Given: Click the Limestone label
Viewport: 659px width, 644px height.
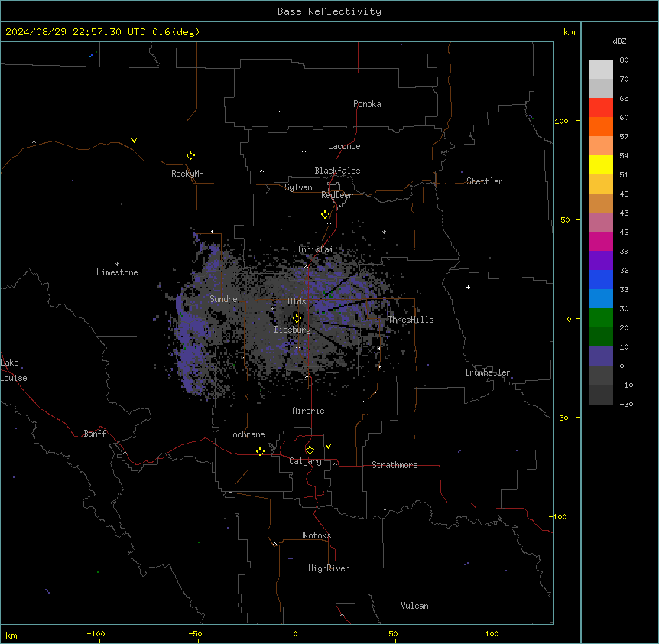Looking at the screenshot, I should tap(117, 272).
